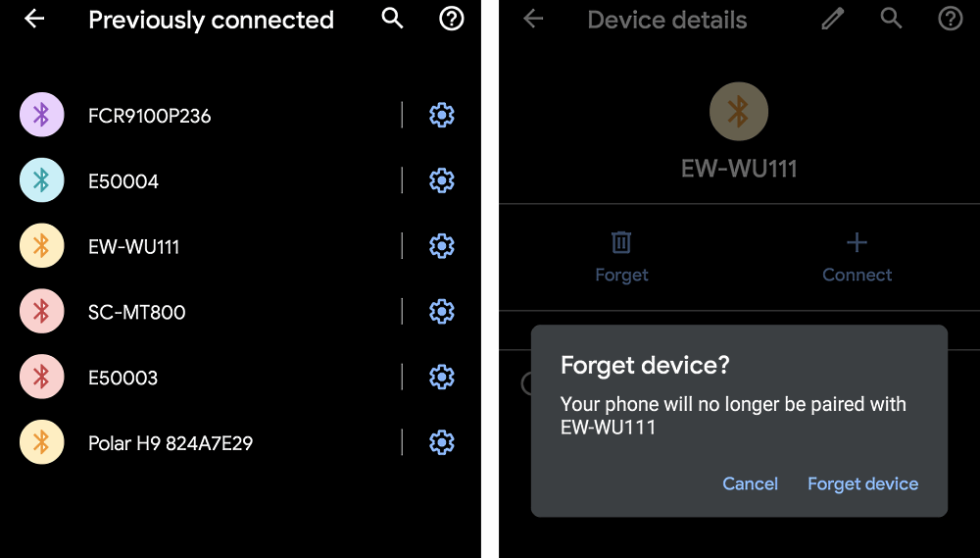Select the E50004 device entry
The height and width of the screenshot is (558, 980).
click(123, 181)
